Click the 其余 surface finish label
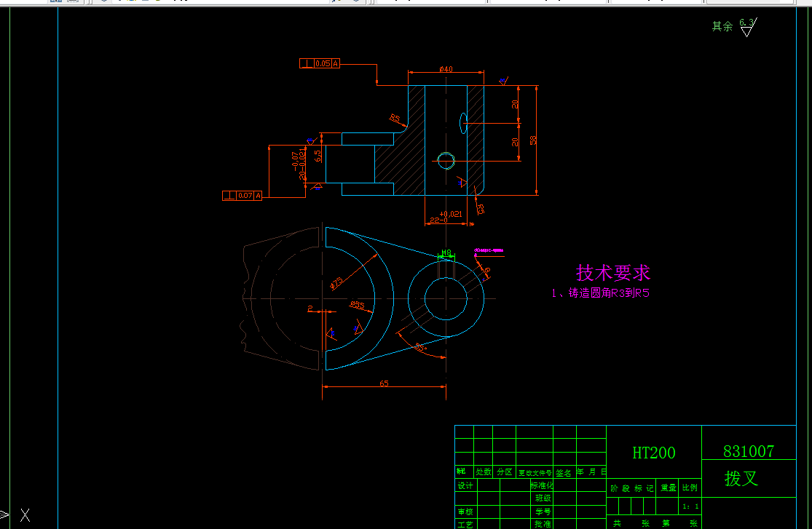 click(722, 26)
